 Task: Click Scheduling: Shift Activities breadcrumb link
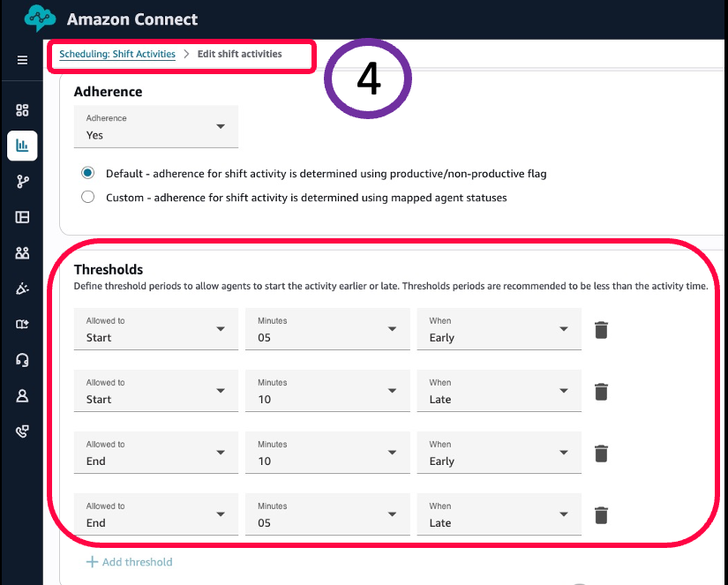[117, 54]
